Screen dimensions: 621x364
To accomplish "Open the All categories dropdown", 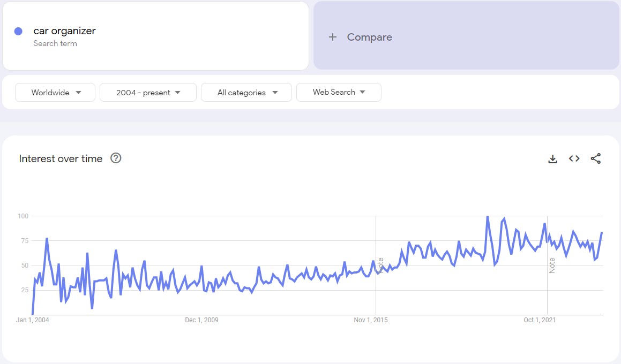I will click(246, 92).
